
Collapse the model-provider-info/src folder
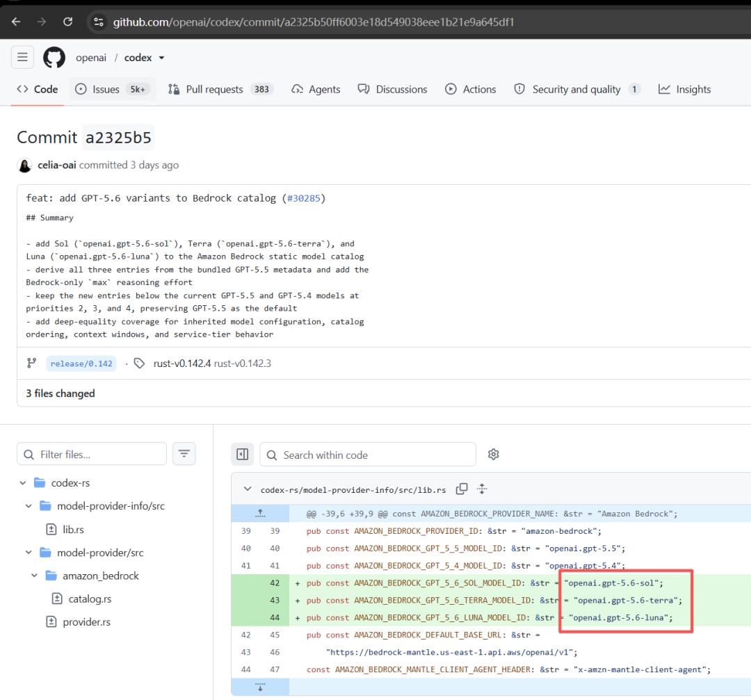[29, 506]
